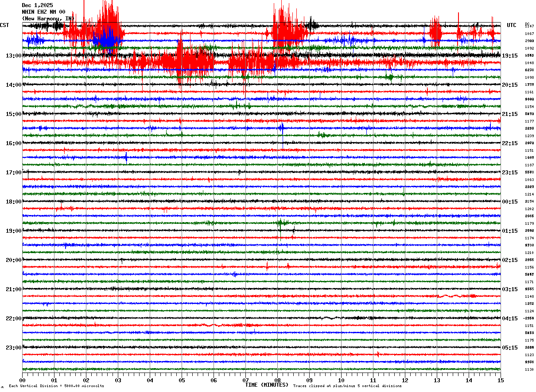Click the UTC timezone label
This screenshot has height=392, width=536.
[512, 25]
